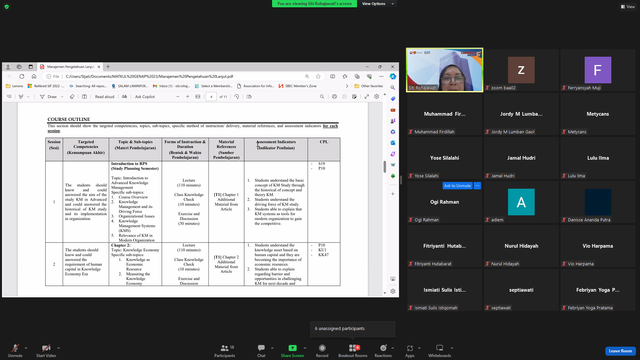Open Whiteboards
This screenshot has height=360, width=640.
pyautogui.click(x=440, y=350)
